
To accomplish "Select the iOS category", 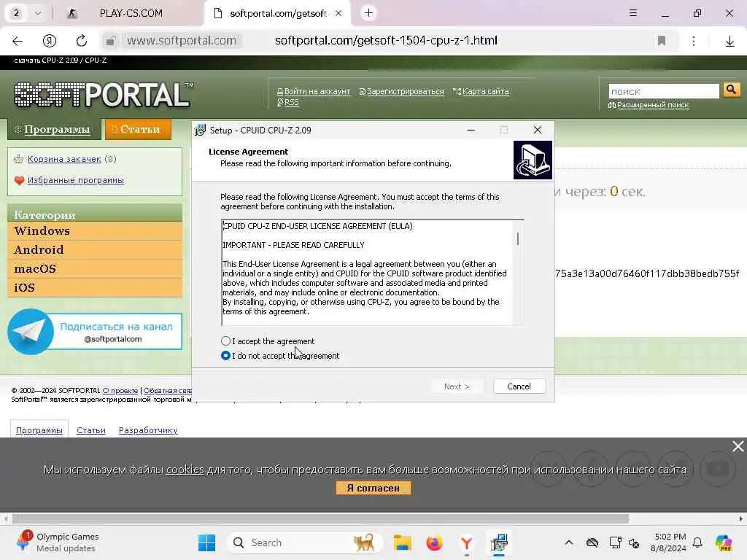I will tap(95, 287).
